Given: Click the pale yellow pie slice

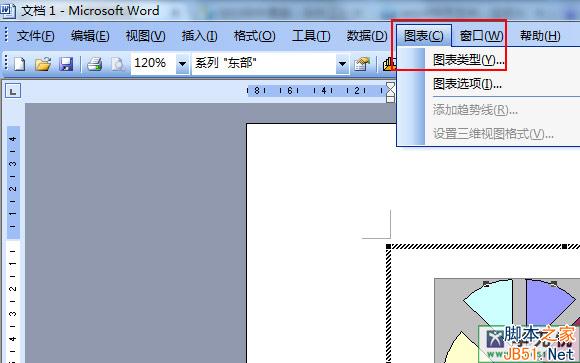Looking at the screenshot, I should tap(461, 350).
